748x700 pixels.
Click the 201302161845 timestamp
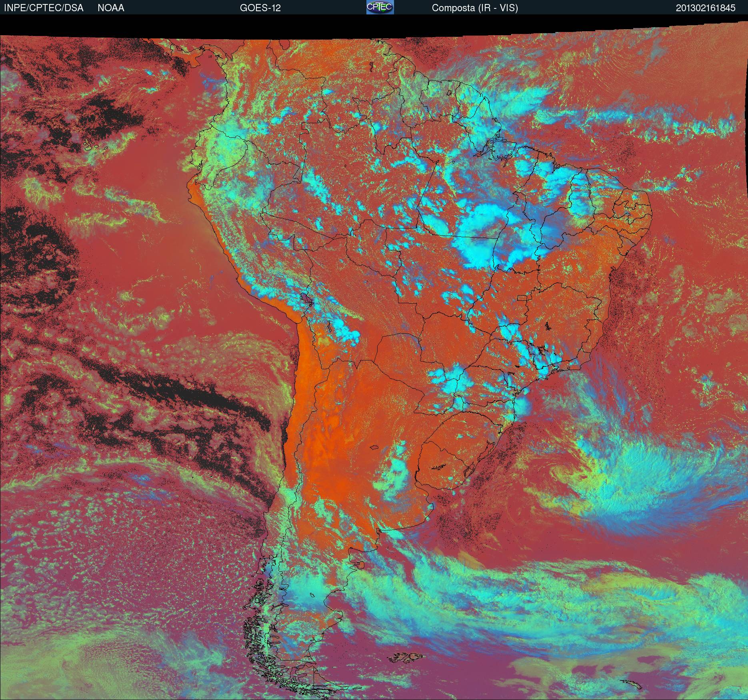coord(706,8)
